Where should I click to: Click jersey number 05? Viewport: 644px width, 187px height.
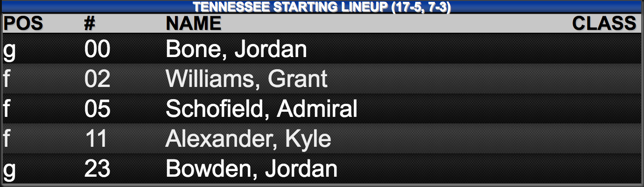click(97, 109)
